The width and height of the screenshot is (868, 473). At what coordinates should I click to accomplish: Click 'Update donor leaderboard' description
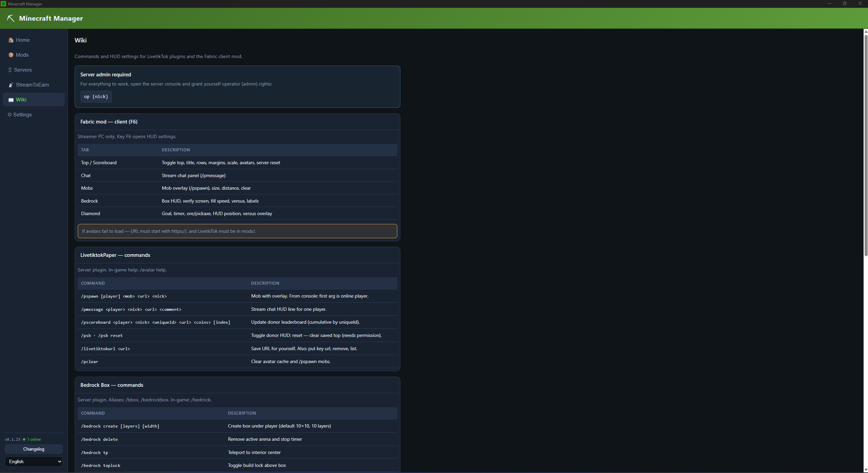[305, 322]
